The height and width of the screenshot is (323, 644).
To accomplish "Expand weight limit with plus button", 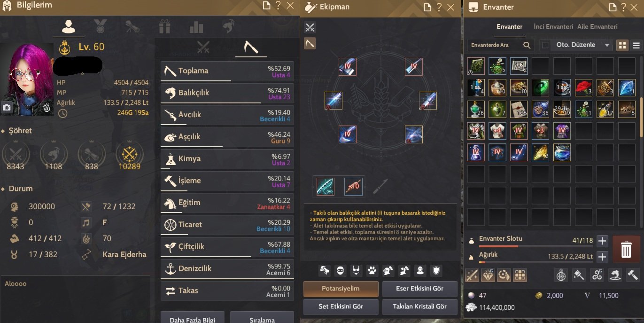I will coord(602,257).
